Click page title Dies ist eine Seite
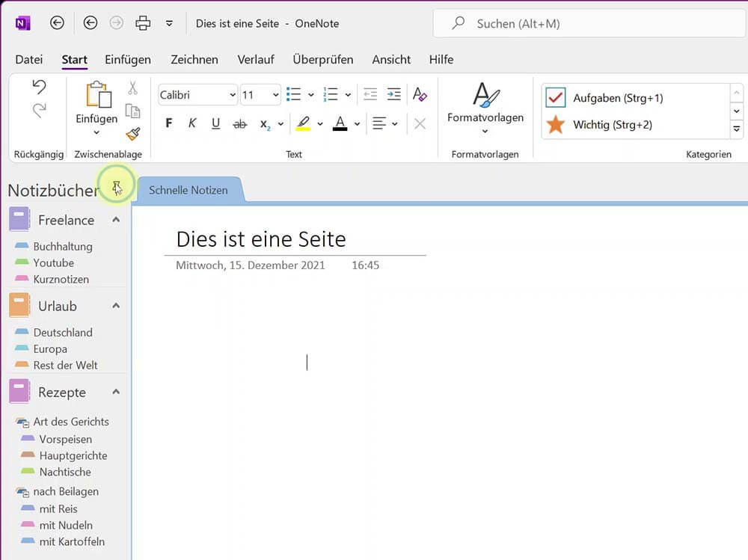The width and height of the screenshot is (748, 560). [x=261, y=239]
